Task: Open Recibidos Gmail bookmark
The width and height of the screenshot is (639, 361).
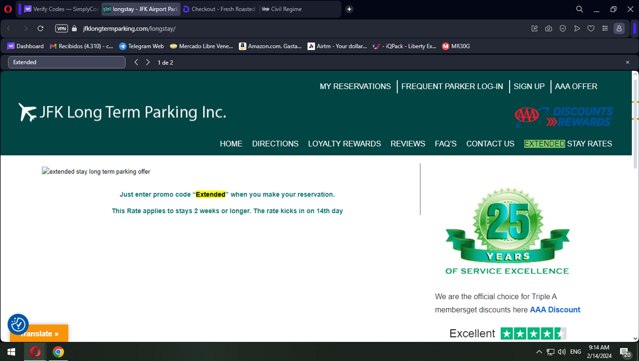Action: click(x=82, y=46)
